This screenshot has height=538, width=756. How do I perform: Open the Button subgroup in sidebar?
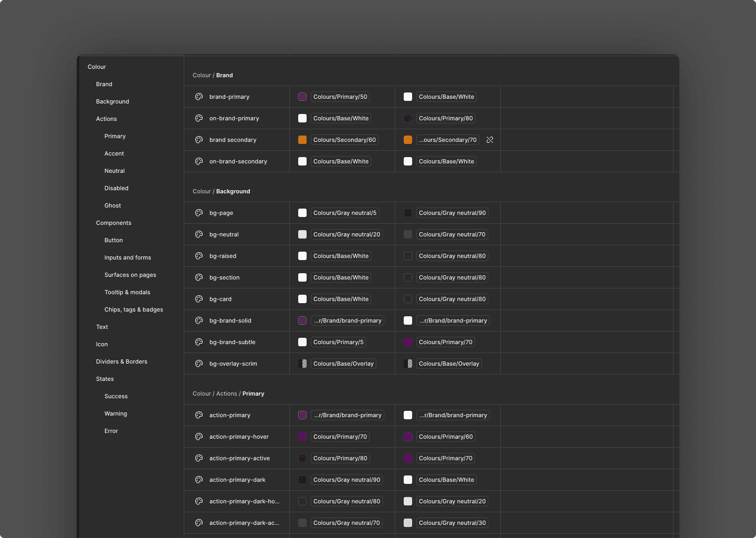114,240
